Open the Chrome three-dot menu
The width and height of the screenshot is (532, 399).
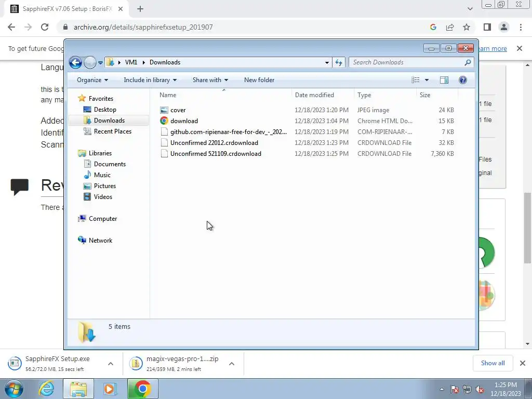521,27
